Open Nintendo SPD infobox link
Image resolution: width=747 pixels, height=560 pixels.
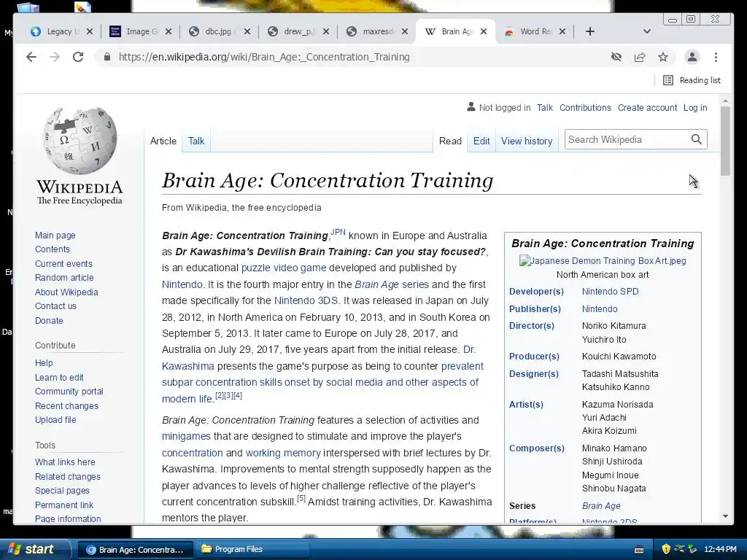pos(611,292)
